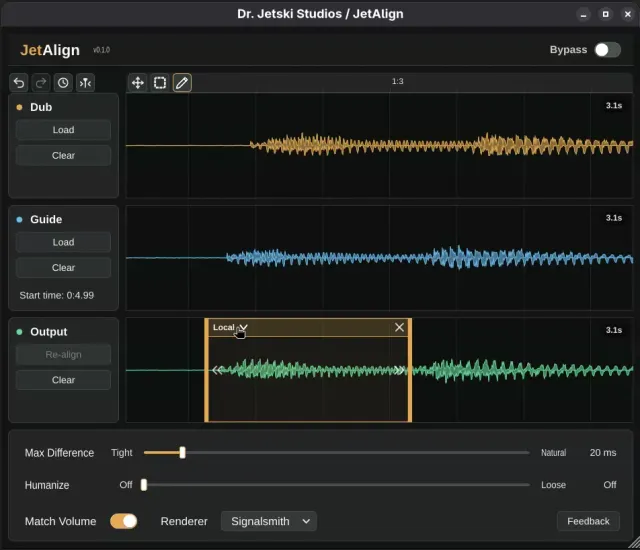Click the undo arrow icon
Screen dimensions: 640x550
coord(19,83)
